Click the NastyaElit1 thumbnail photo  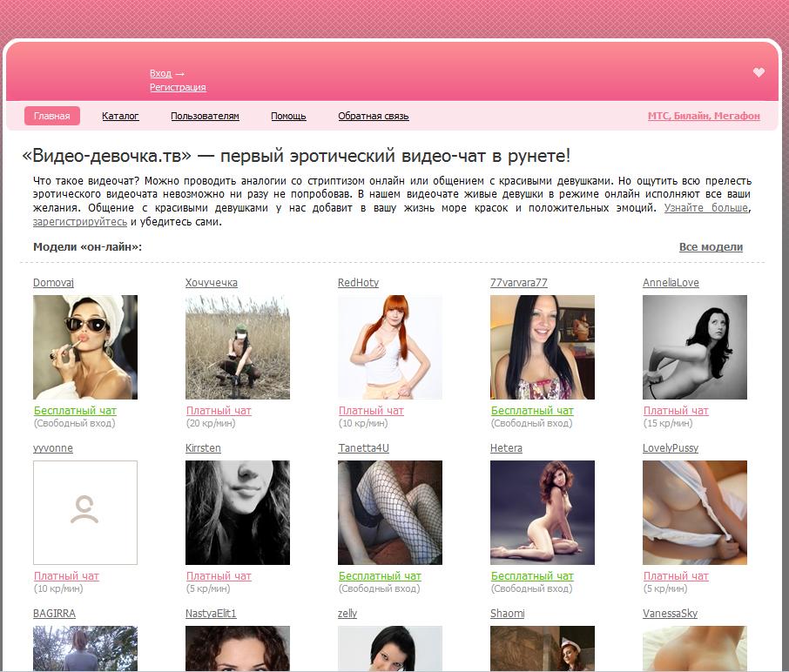point(238,648)
